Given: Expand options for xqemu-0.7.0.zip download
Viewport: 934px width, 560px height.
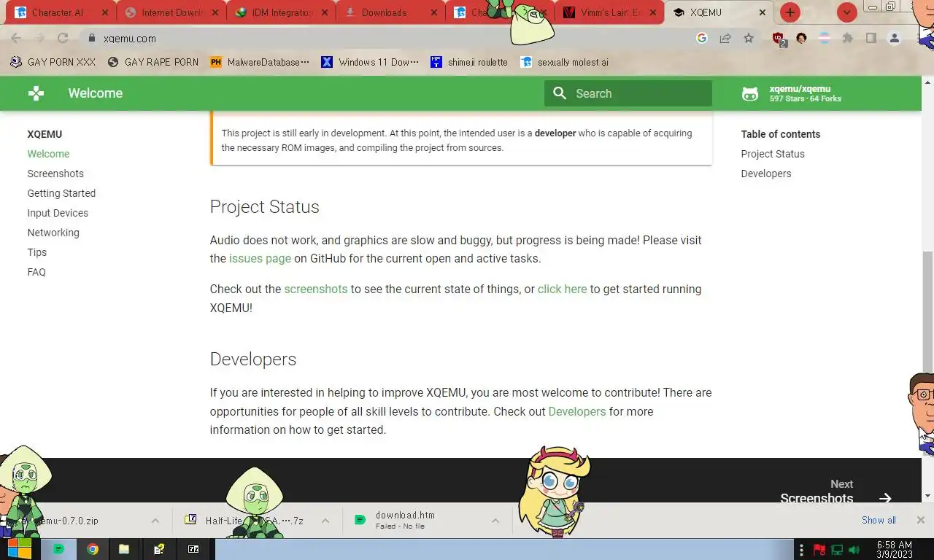Looking at the screenshot, I should [x=155, y=521].
